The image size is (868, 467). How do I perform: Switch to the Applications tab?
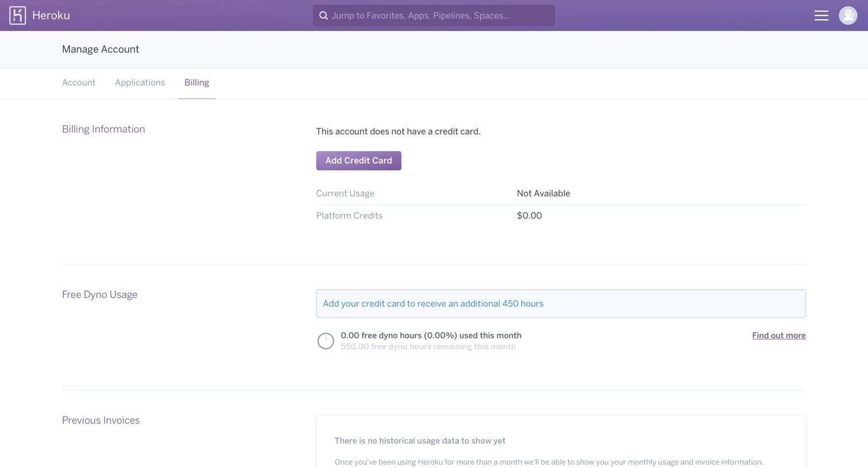[x=140, y=83]
